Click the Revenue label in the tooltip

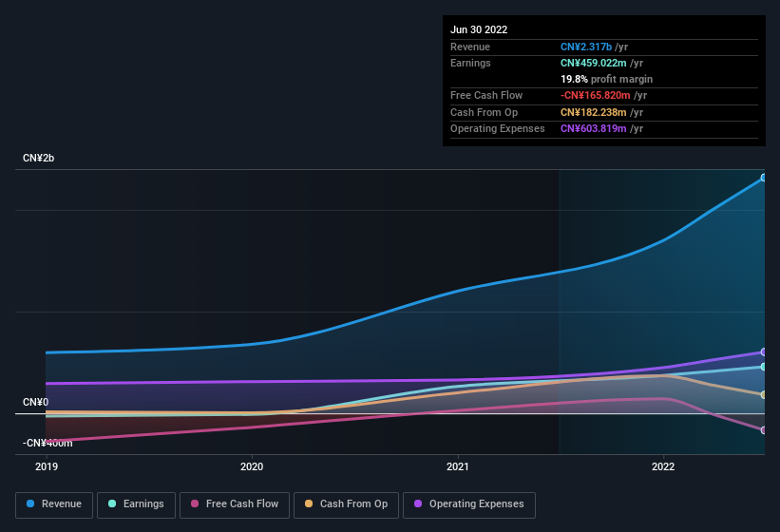pyautogui.click(x=470, y=47)
